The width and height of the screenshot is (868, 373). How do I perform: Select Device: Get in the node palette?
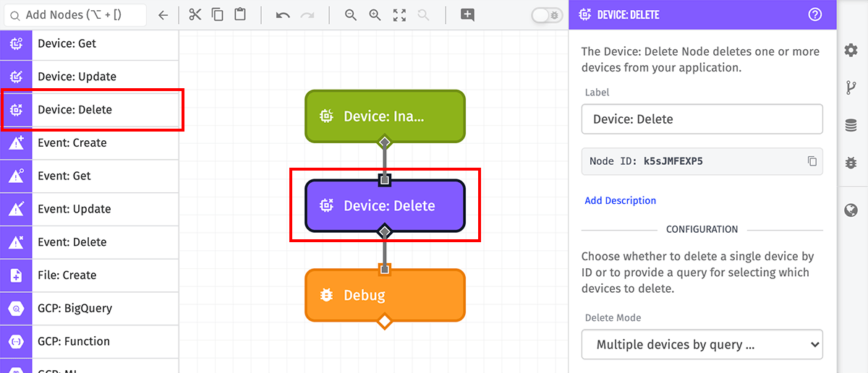click(x=90, y=43)
